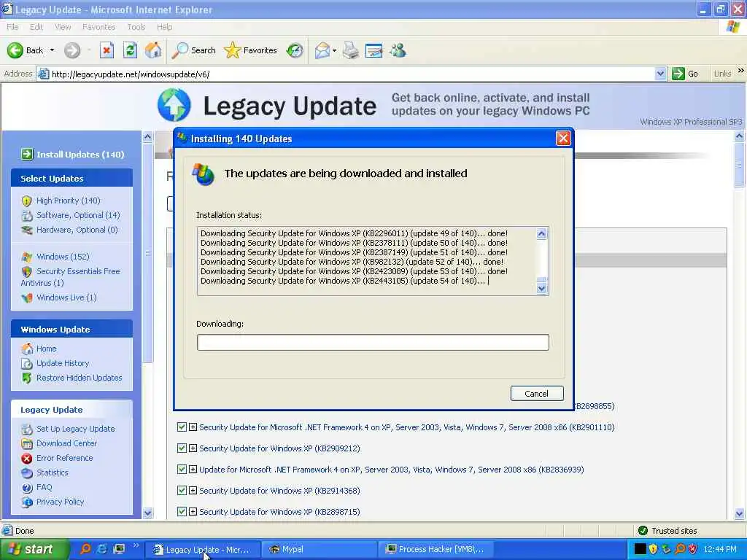
Task: Expand details for KB2901110 update
Action: click(x=193, y=427)
